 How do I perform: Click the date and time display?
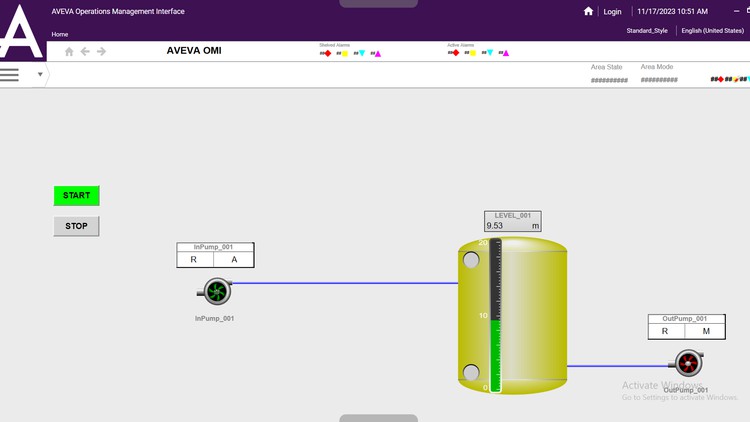tap(673, 11)
